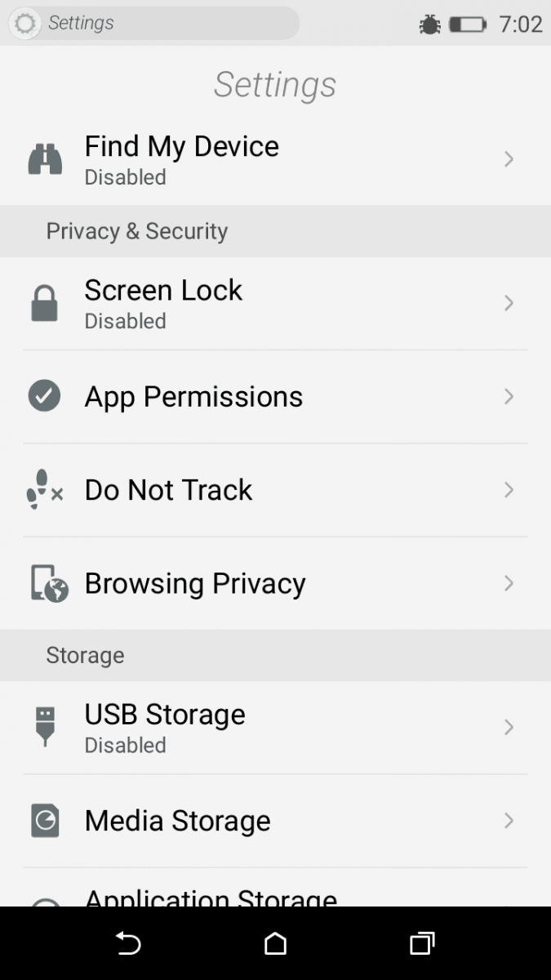Screen dimensions: 551x980
Task: Tap the Screen Lock padlock icon
Action: [x=45, y=303]
